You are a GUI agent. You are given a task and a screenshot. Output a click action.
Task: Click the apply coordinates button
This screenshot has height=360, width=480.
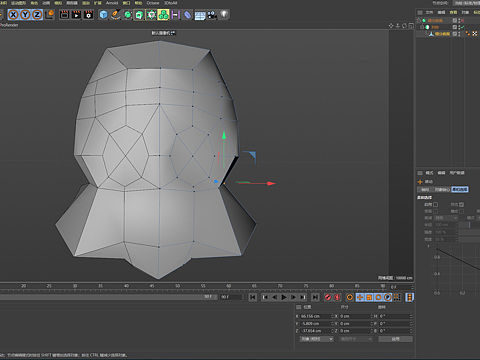[x=396, y=339]
